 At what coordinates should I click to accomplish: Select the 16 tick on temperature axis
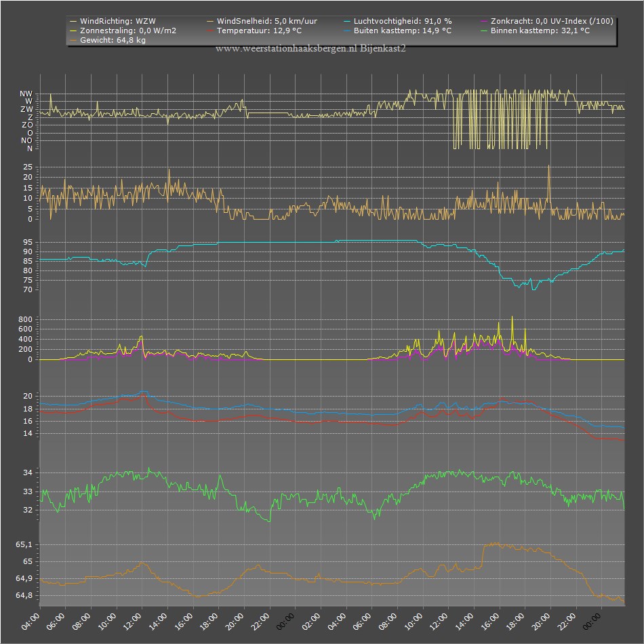coord(28,421)
